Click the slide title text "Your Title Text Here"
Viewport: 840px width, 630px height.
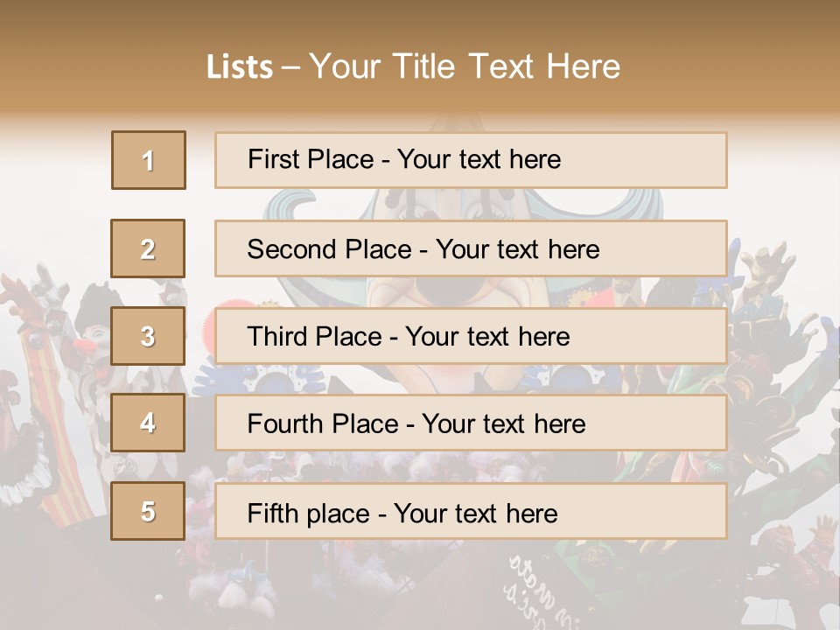pos(465,66)
